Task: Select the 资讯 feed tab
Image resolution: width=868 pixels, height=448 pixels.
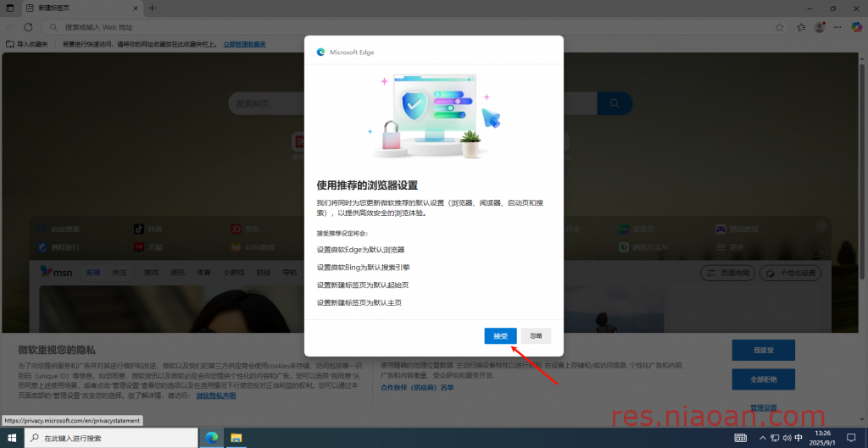Action: (x=178, y=273)
